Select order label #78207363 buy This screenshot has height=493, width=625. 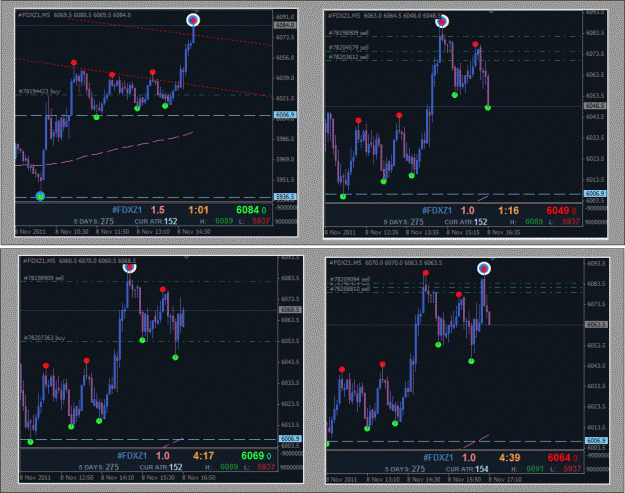point(44,338)
